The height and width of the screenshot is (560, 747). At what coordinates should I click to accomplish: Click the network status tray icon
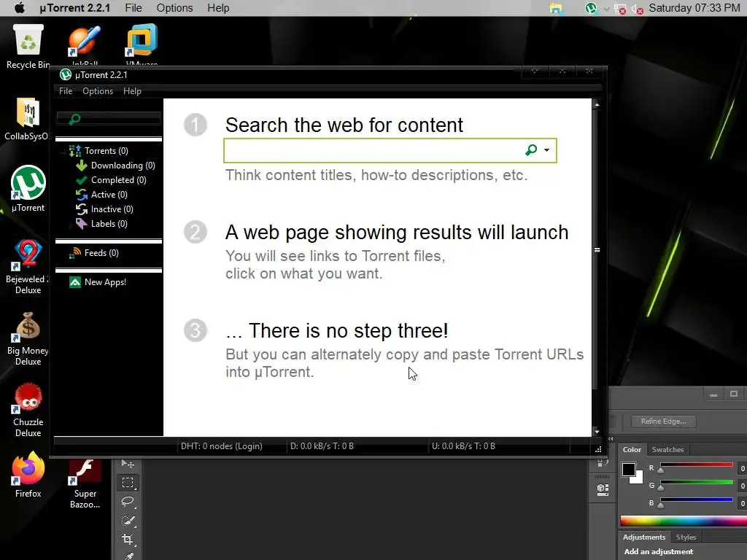click(620, 9)
